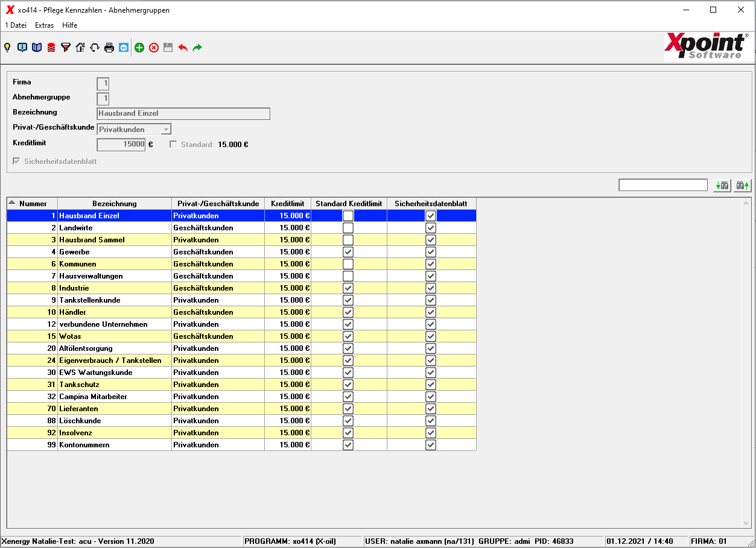Viewport: 756px width, 548px height.
Task: Click the house home icon
Action: click(80, 48)
